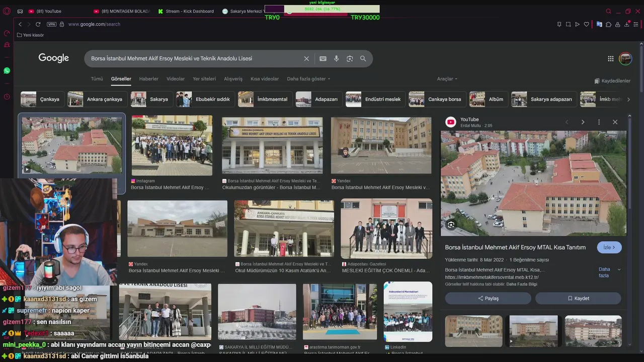The image size is (644, 362).
Task: Open the Kısa videolar search tab
Action: 265,79
